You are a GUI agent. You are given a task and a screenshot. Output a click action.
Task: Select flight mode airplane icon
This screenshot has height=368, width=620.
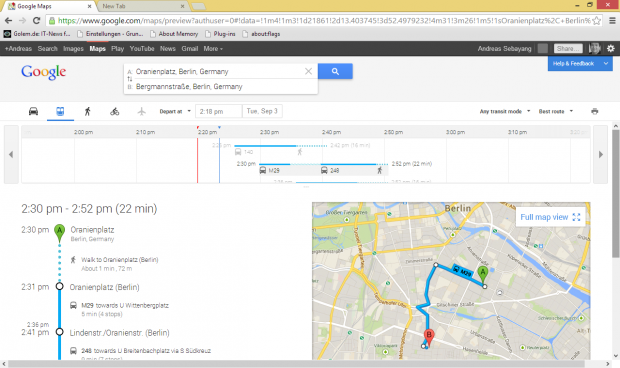click(142, 111)
